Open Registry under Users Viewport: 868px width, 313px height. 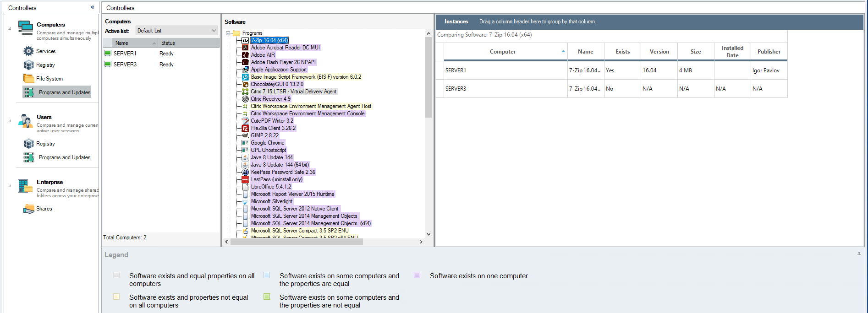[45, 144]
